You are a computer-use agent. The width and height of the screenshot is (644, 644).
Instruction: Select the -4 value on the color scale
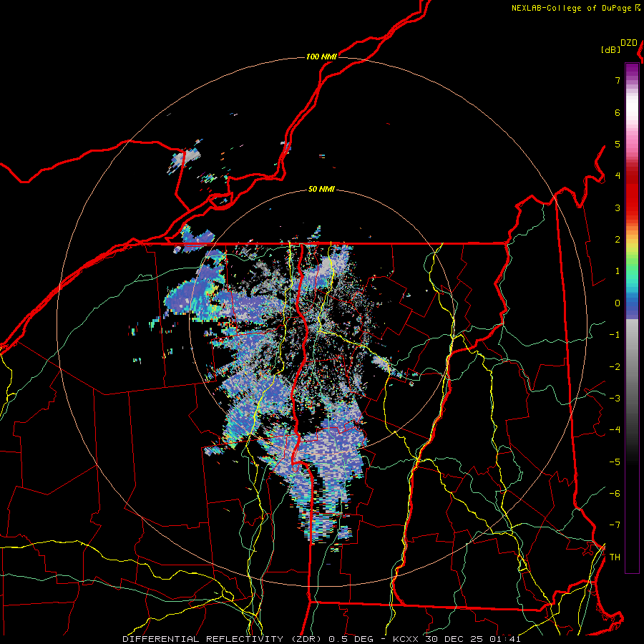pos(615,430)
